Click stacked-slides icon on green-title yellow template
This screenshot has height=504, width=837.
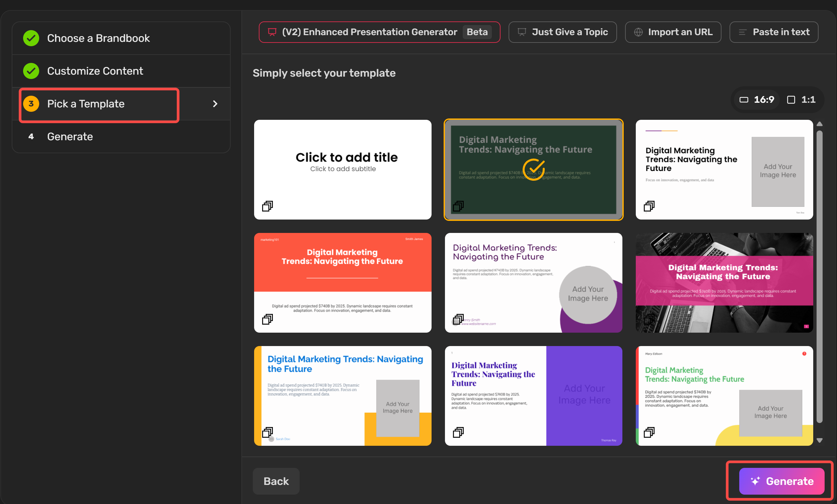[649, 432]
